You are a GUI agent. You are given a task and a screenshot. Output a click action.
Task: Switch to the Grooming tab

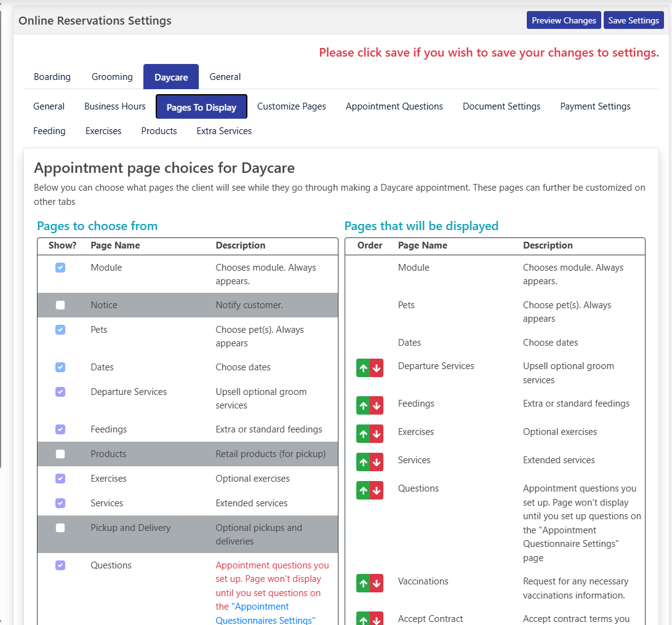point(112,77)
